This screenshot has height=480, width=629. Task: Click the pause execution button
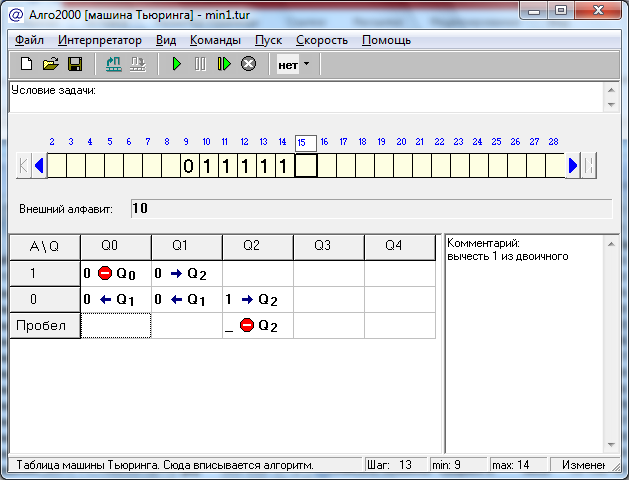pyautogui.click(x=200, y=64)
